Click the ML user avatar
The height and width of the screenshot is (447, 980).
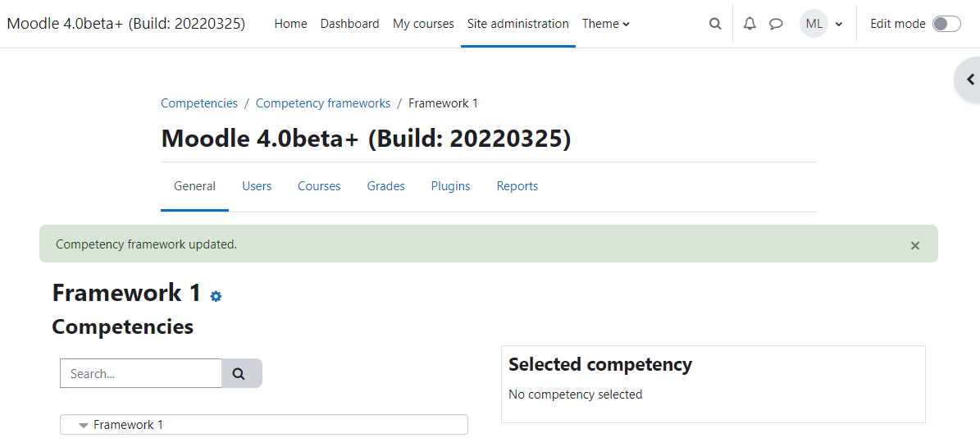point(814,24)
